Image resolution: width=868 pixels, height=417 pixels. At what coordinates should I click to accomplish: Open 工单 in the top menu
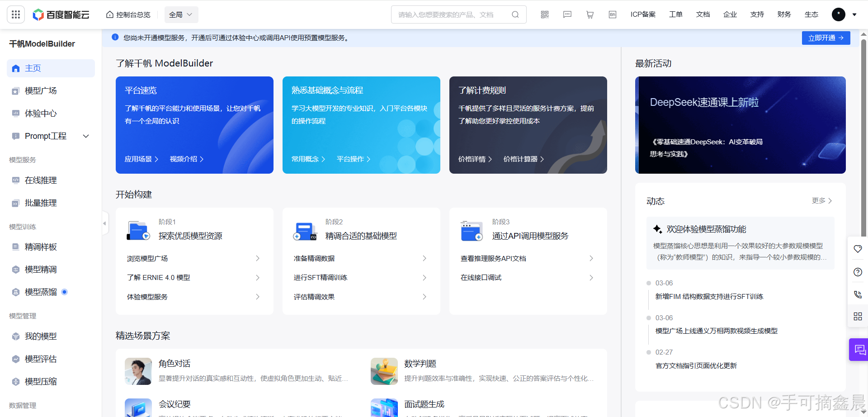click(x=676, y=14)
